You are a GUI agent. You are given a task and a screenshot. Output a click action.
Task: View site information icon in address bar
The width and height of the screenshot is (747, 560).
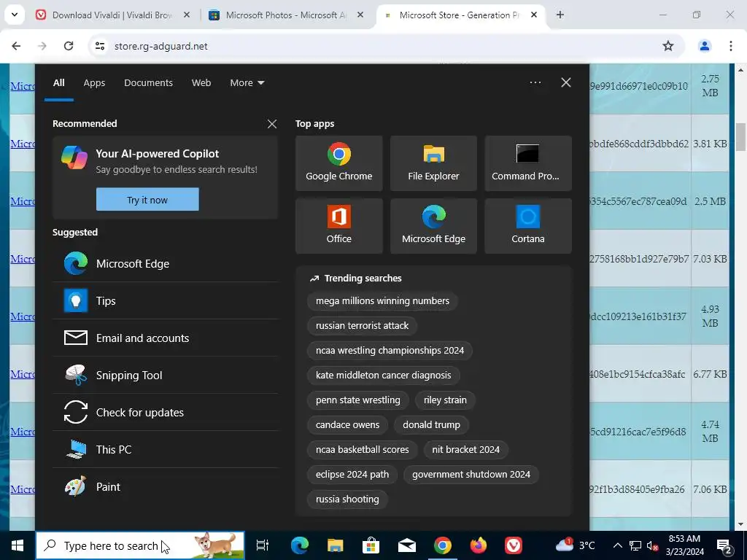tap(99, 46)
